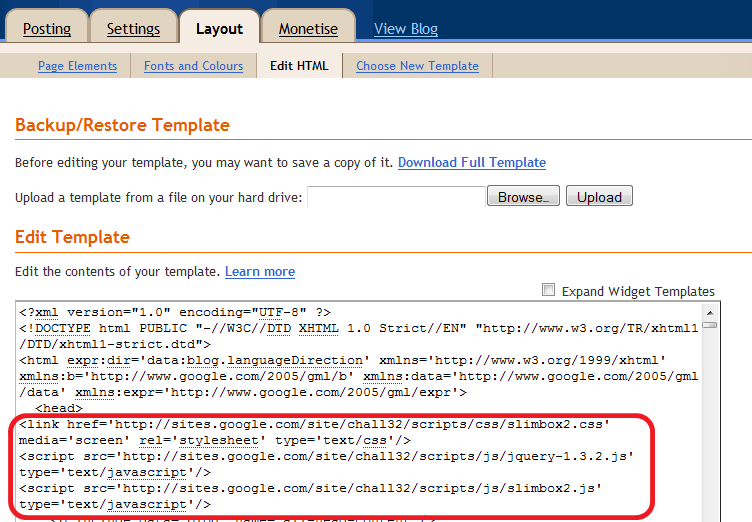Select the Edit HTML sub-tab
752x522 pixels.
coord(299,66)
